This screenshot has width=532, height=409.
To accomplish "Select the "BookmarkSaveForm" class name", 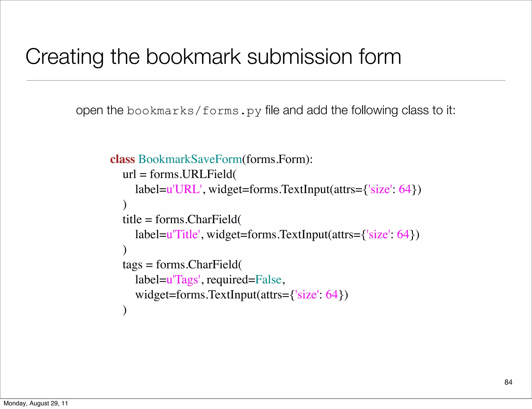I will pyautogui.click(x=190, y=159).
